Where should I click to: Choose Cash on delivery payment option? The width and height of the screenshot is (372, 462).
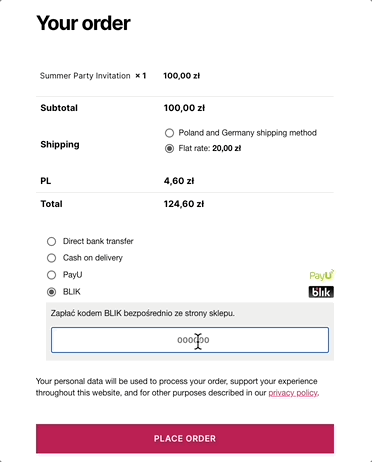pos(51,258)
